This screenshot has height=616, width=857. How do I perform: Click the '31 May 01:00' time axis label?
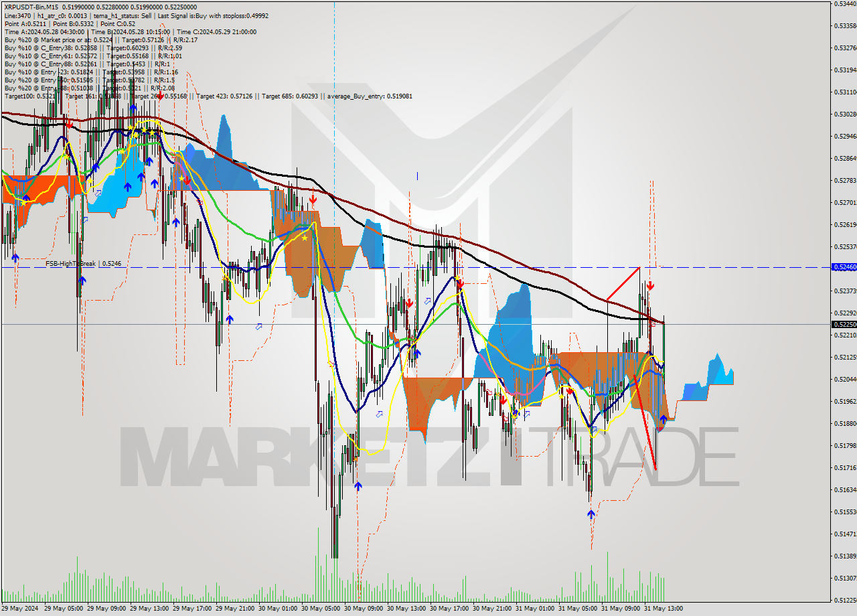pos(534,609)
